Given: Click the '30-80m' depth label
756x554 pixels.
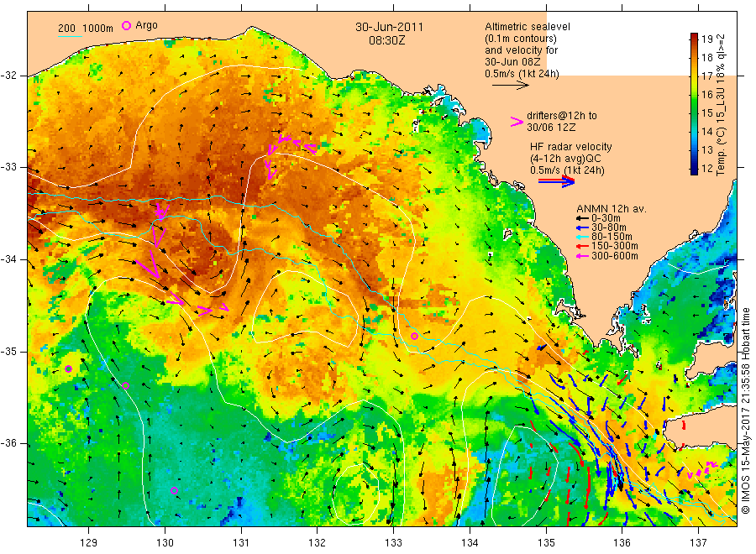Looking at the screenshot, I should click(x=608, y=227).
